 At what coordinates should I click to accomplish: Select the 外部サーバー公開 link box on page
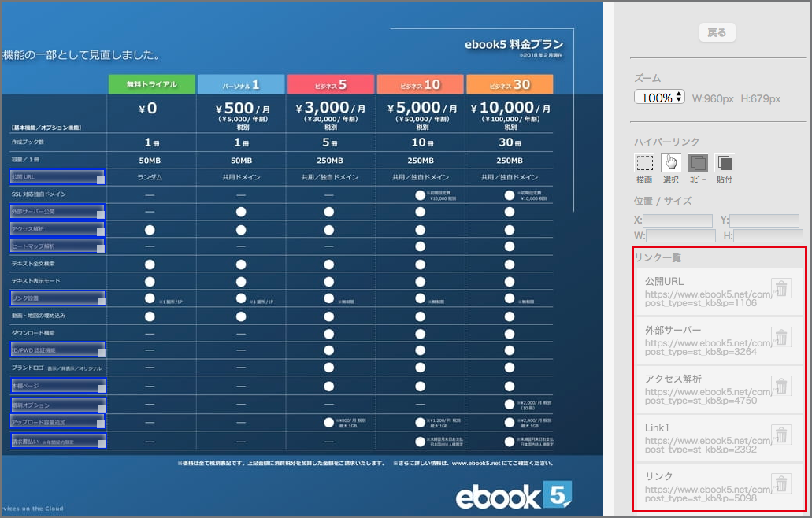click(x=57, y=212)
